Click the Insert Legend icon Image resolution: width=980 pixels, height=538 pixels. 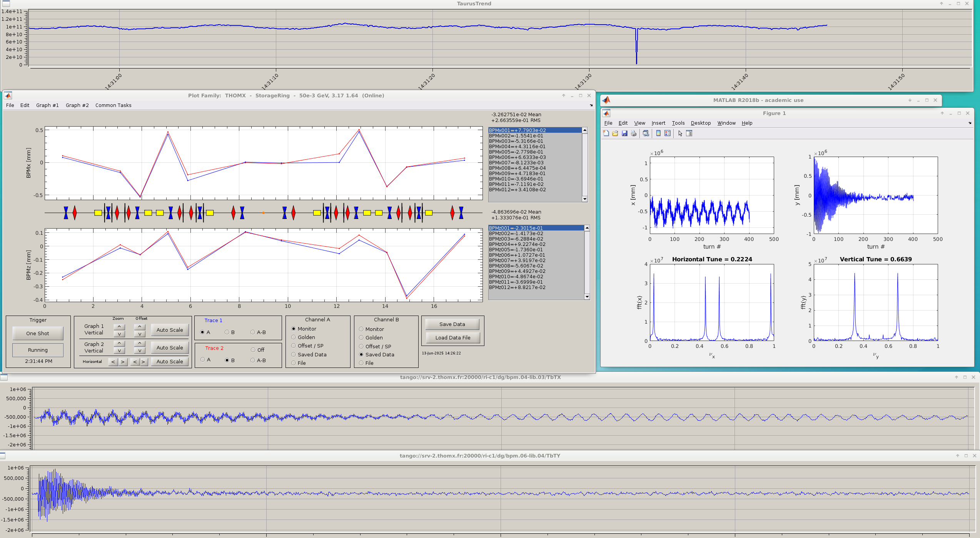tap(667, 133)
